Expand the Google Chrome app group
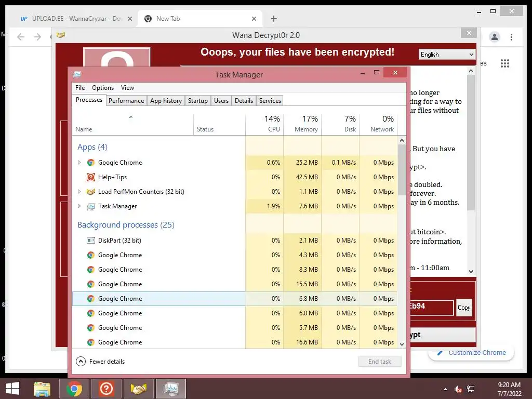Image resolution: width=532 pixels, height=399 pixels. click(x=79, y=163)
